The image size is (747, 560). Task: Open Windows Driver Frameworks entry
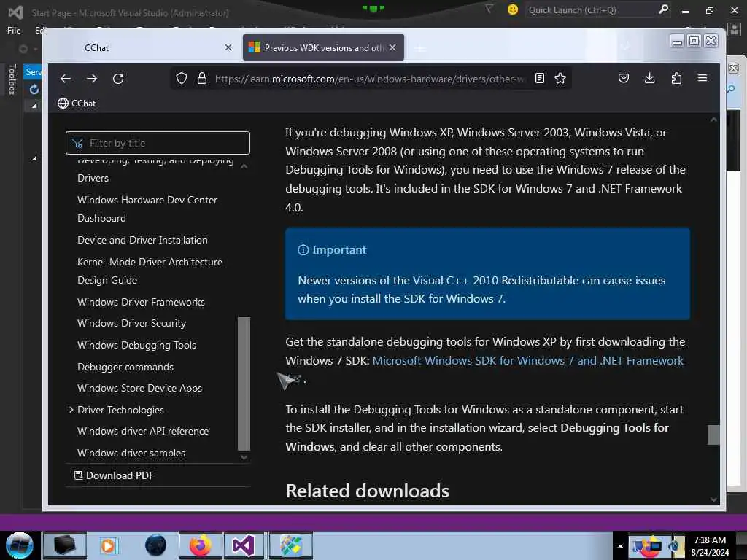[x=141, y=302]
